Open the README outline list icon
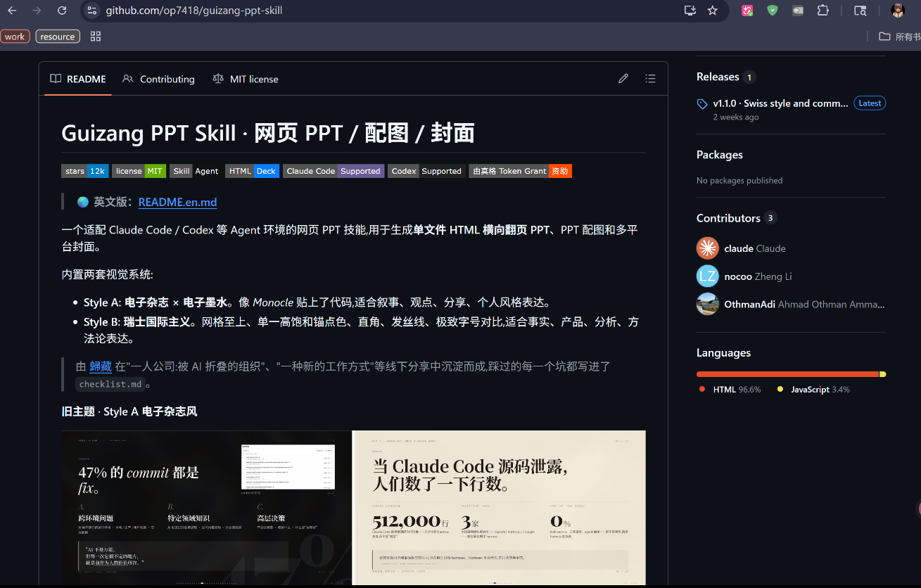Image resolution: width=921 pixels, height=588 pixels. point(650,79)
